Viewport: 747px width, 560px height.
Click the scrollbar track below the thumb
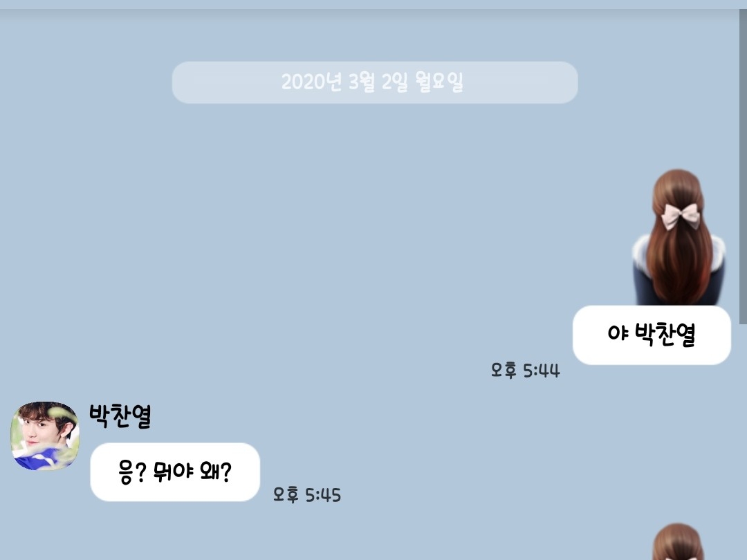click(743, 443)
